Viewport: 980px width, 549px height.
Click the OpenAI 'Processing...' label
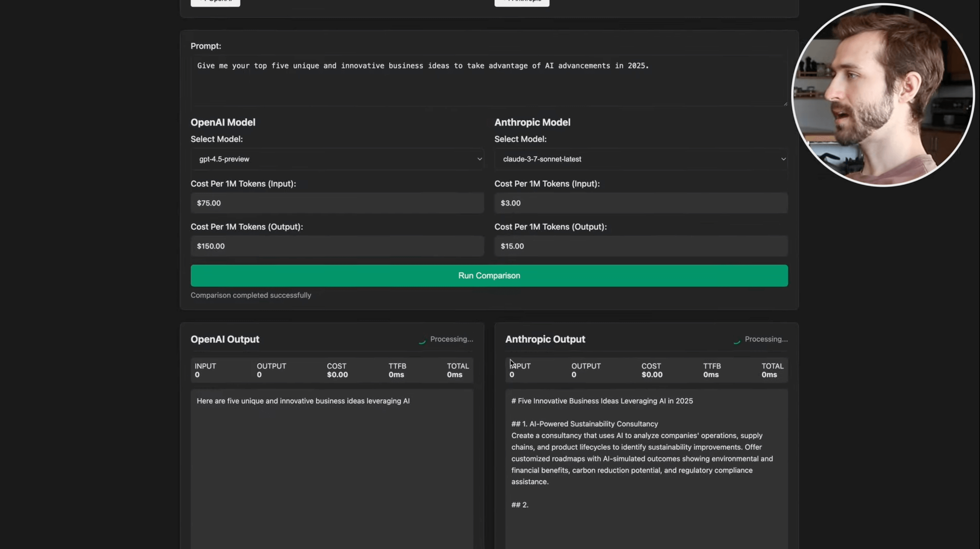[x=452, y=339]
